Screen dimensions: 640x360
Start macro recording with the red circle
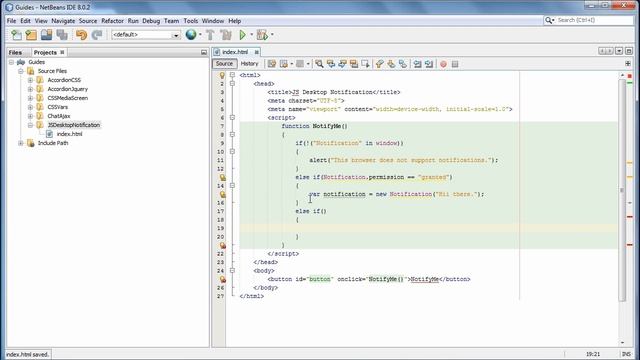point(443,64)
